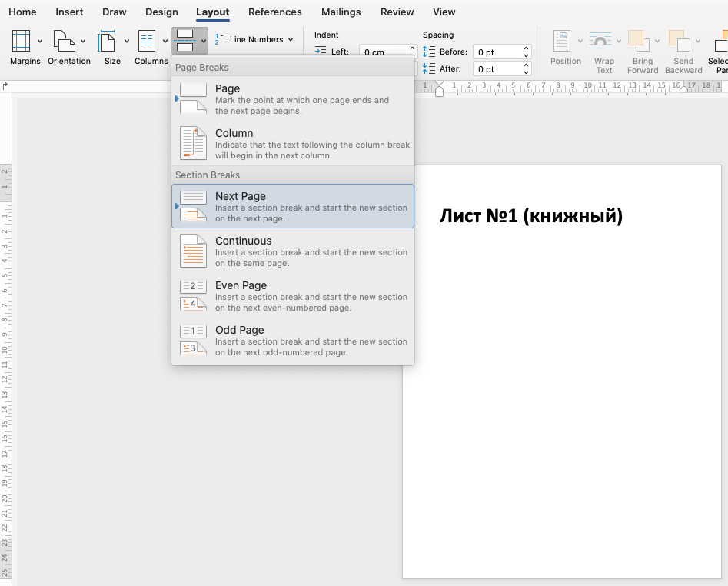Open the Review tab

(x=397, y=12)
